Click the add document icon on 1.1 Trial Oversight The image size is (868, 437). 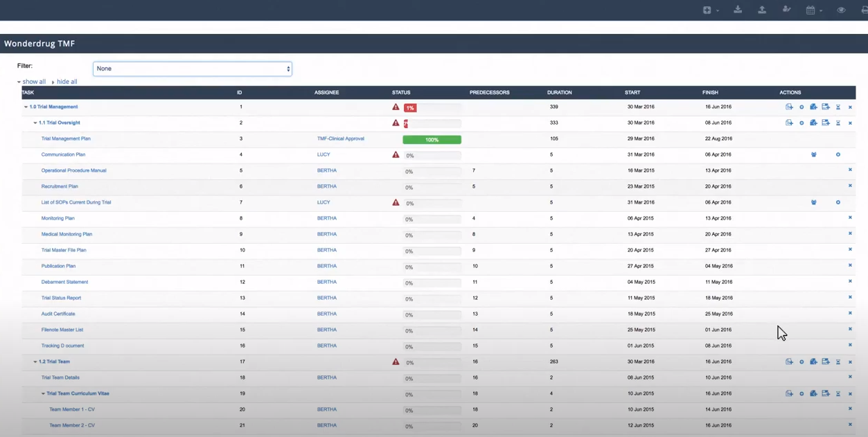(x=789, y=123)
